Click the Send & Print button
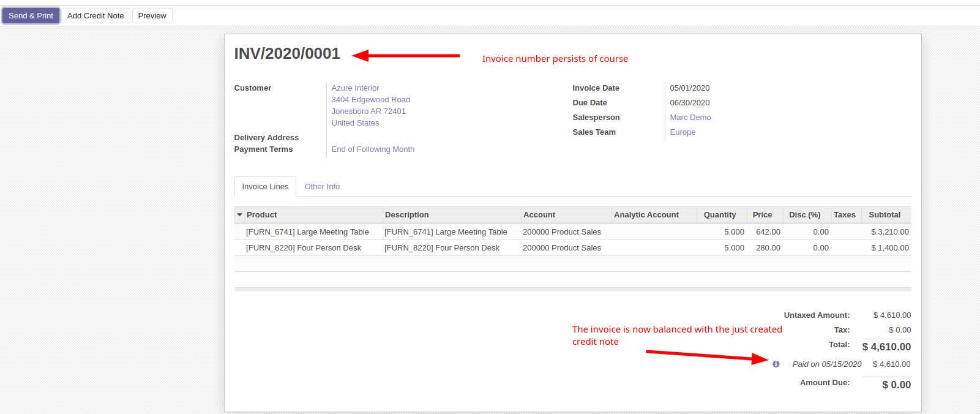Viewport: 980px width, 414px height. pyautogui.click(x=31, y=16)
